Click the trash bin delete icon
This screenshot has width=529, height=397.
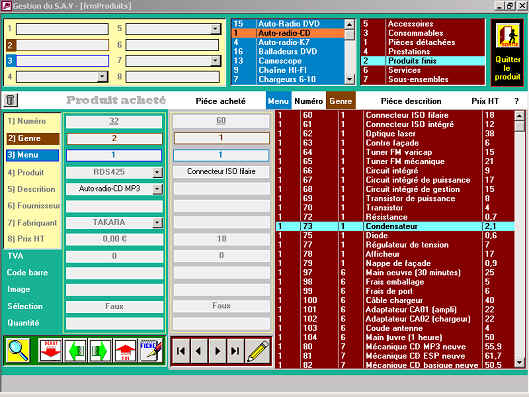(x=11, y=100)
